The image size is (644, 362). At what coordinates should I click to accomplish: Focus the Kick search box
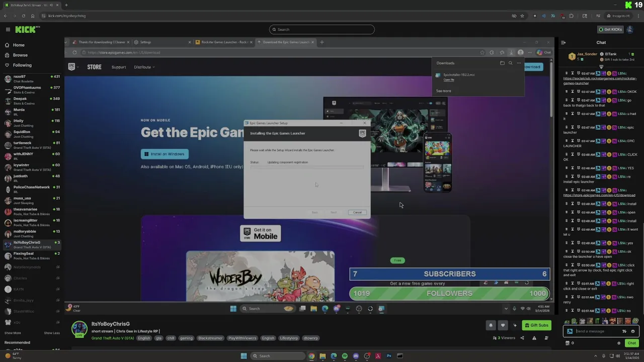[x=322, y=30]
